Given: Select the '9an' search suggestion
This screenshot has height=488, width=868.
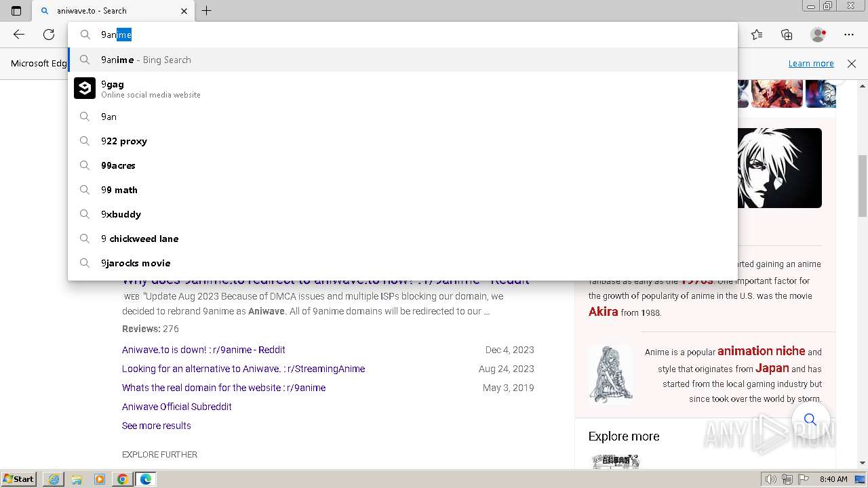Looking at the screenshot, I should (x=403, y=117).
